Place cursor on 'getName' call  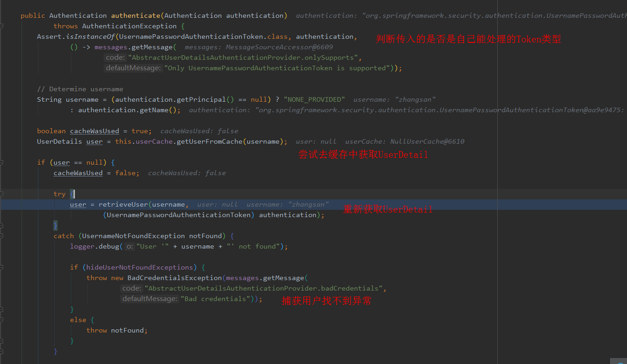tap(154, 110)
